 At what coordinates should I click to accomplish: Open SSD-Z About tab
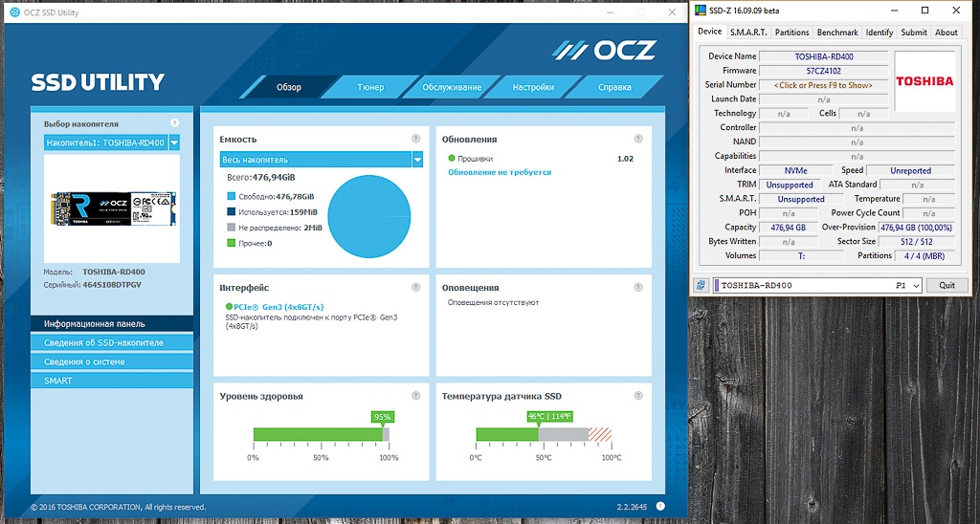pyautogui.click(x=946, y=33)
